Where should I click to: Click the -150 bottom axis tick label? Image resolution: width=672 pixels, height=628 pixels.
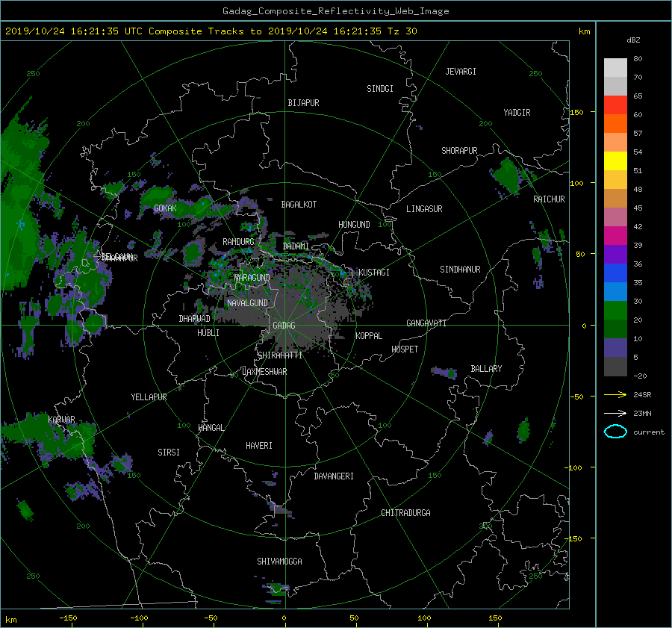[x=68, y=618]
